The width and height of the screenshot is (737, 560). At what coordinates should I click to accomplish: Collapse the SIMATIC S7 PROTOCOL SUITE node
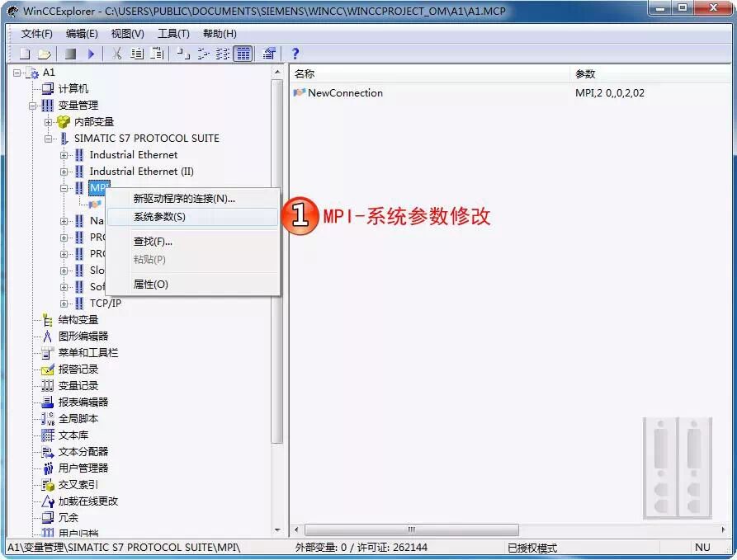48,139
